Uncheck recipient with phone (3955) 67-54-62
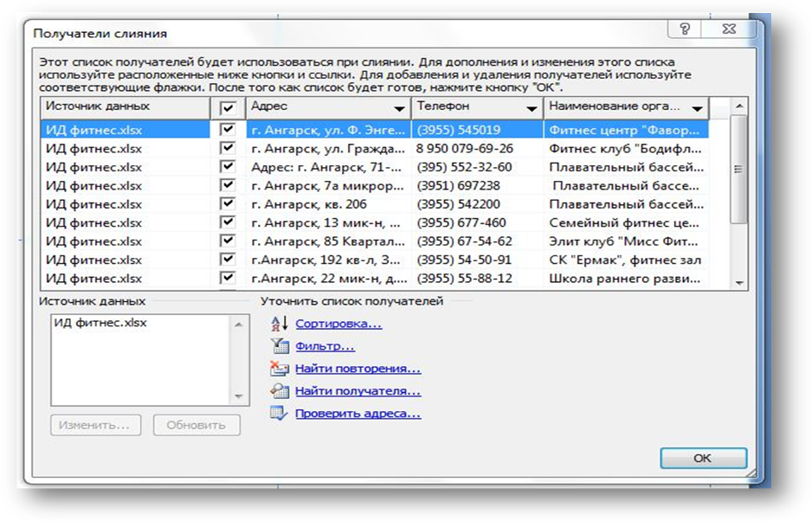Image resolution: width=812 pixels, height=521 pixels. coord(228,241)
